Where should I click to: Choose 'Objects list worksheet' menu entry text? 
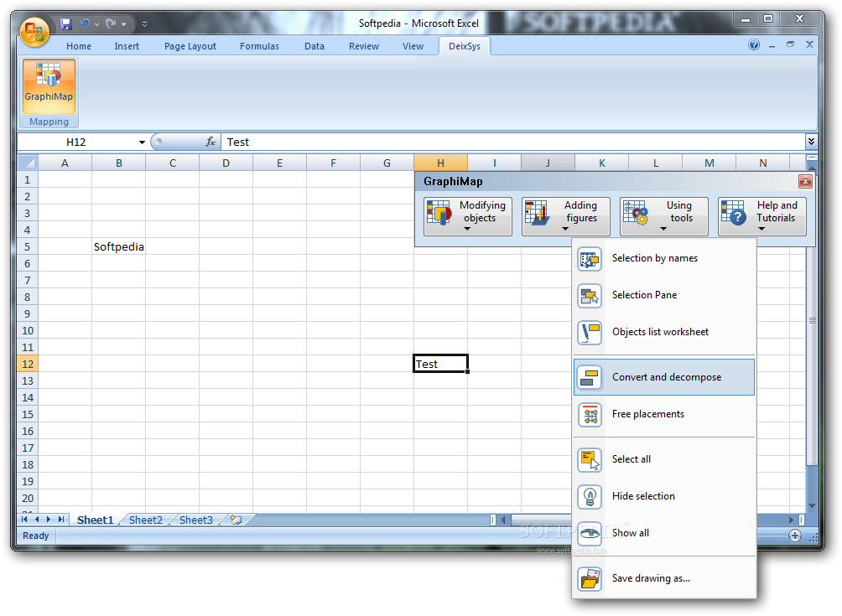pyautogui.click(x=661, y=332)
